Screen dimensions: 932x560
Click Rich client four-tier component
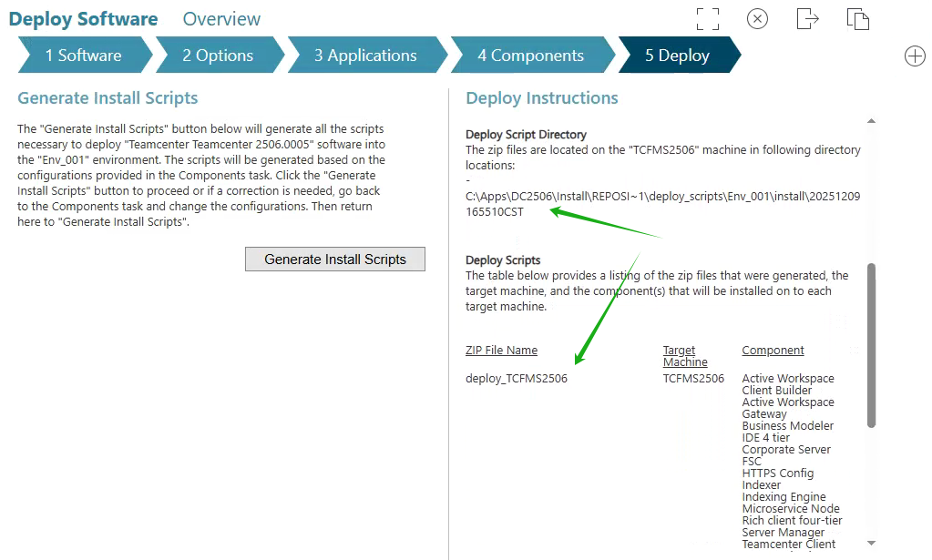pyautogui.click(x=792, y=521)
